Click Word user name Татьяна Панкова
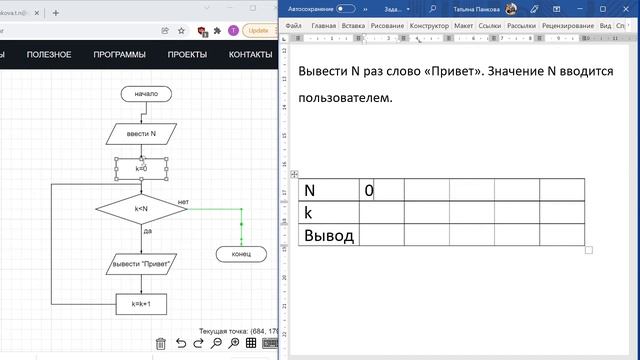 [476, 9]
